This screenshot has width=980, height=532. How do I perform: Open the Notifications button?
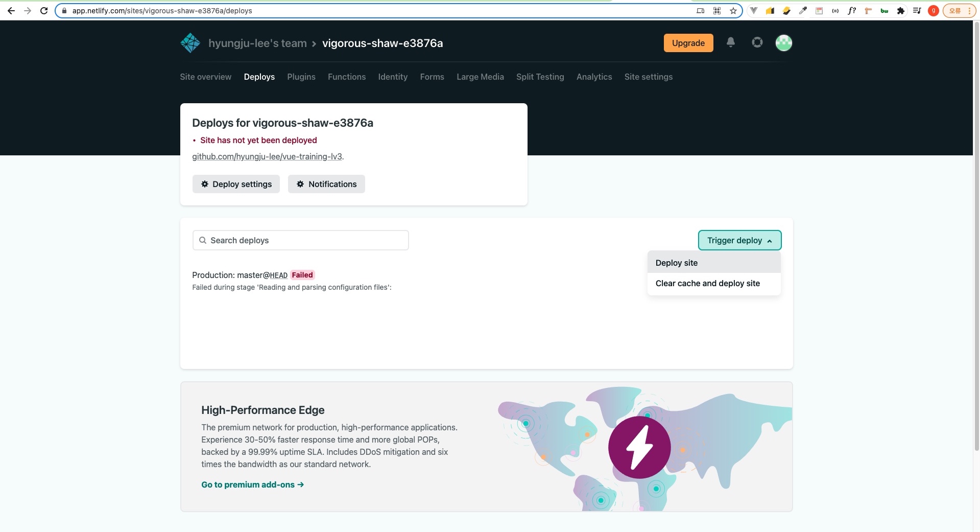tap(326, 184)
